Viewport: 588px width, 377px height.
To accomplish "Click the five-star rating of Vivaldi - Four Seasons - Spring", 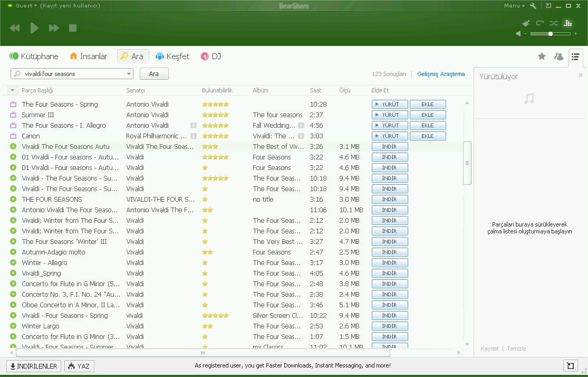I will (x=215, y=316).
